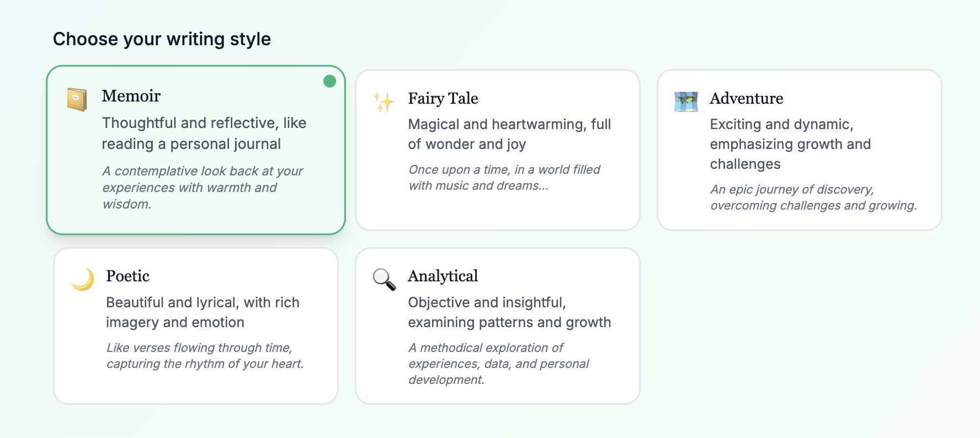The width and height of the screenshot is (980, 438).
Task: Choose the Analytical style heading
Action: (443, 276)
